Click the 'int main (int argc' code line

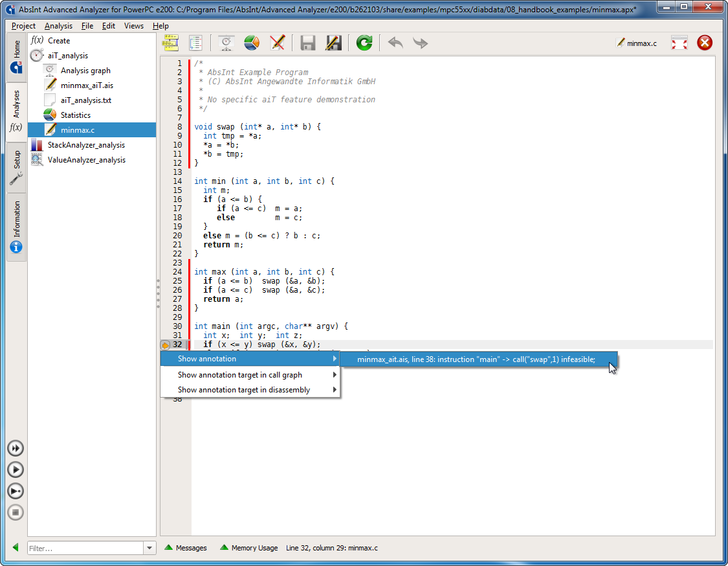tap(270, 326)
